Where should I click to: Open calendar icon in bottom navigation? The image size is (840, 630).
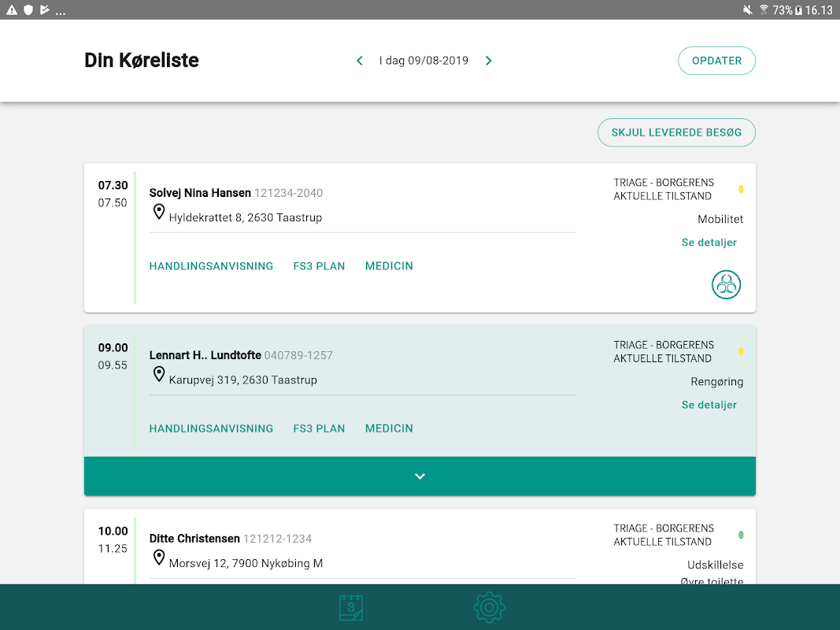pos(351,607)
